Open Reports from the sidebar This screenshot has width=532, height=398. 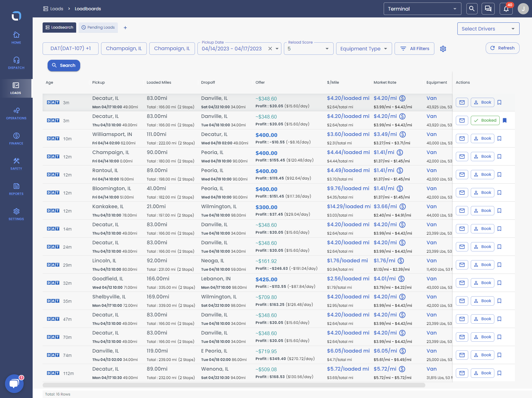coord(16,189)
